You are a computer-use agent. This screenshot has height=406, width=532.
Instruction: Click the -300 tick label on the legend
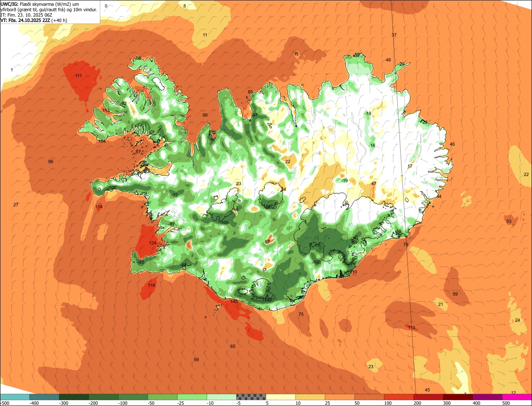click(x=64, y=403)
